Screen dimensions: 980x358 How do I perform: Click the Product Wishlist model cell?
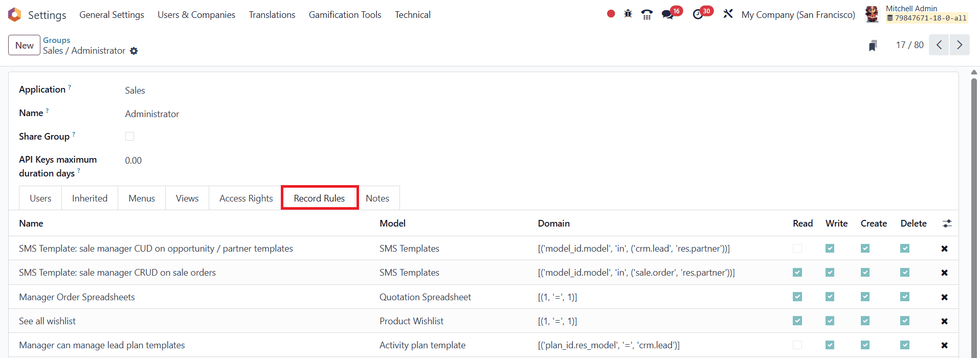[411, 321]
